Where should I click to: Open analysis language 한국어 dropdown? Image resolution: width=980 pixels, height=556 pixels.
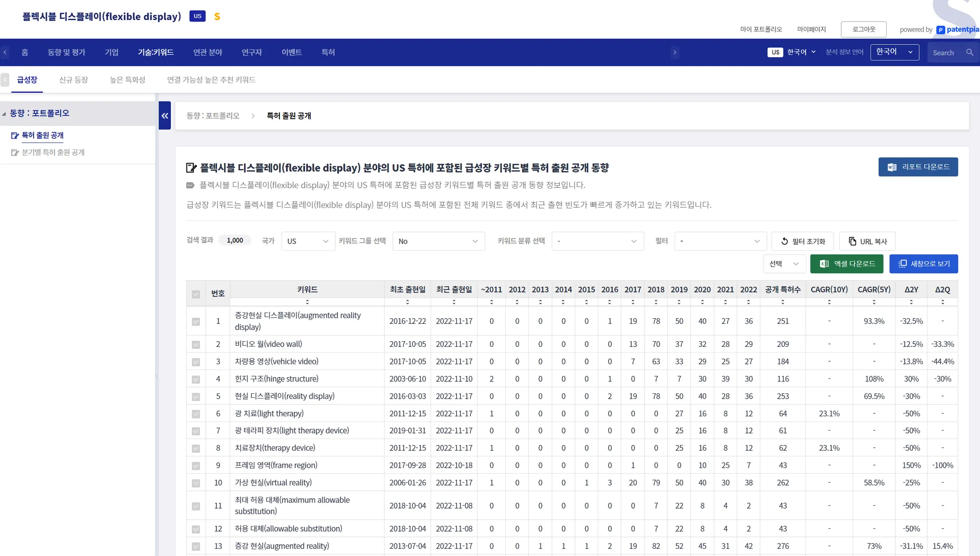coord(894,52)
